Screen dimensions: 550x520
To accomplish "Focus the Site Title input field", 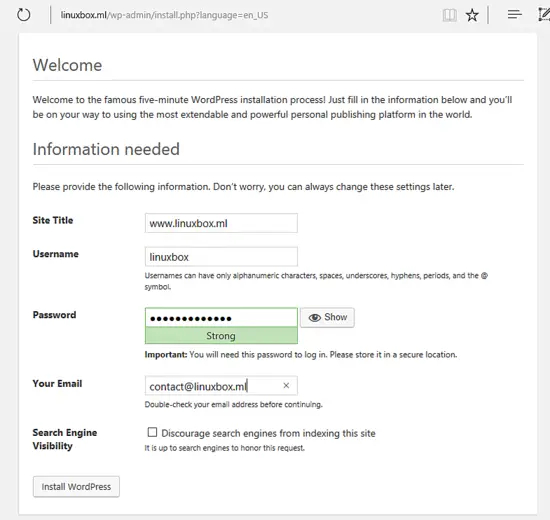I will tap(221, 223).
